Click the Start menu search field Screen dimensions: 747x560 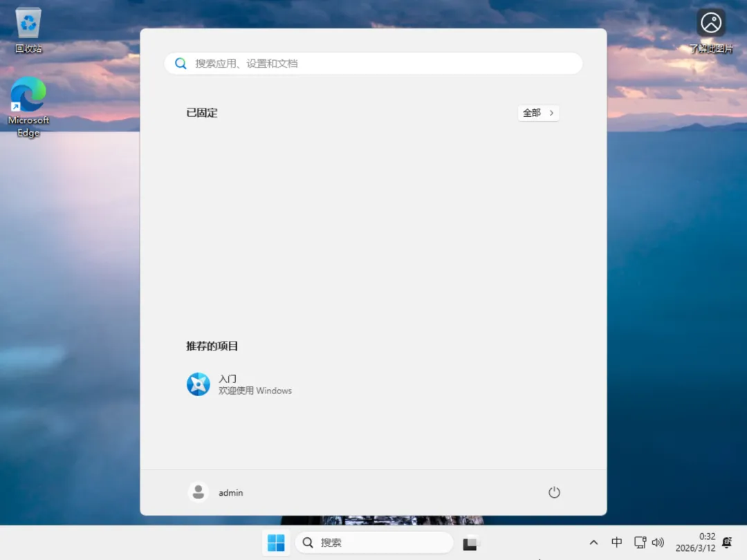click(373, 64)
